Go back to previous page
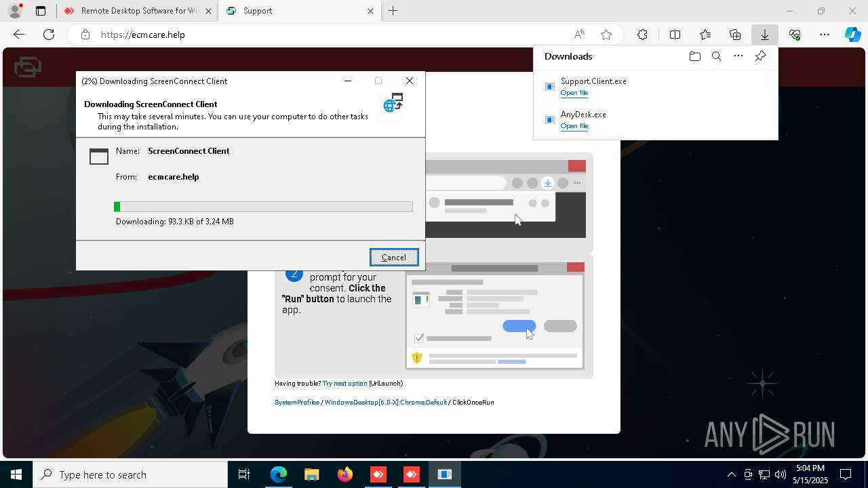Image resolution: width=868 pixels, height=488 pixels. point(19,35)
